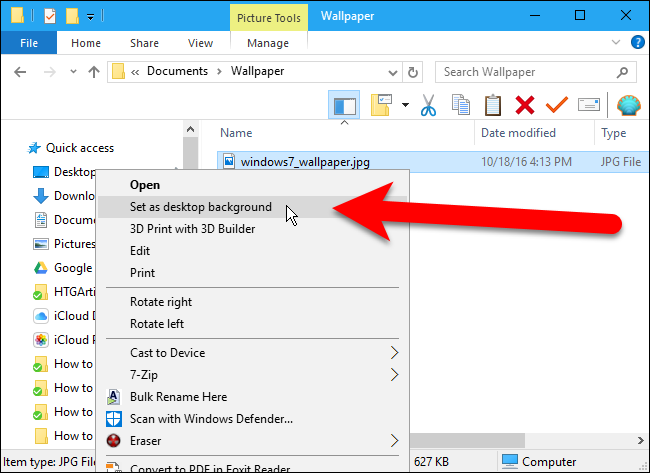The height and width of the screenshot is (473, 650).
Task: Click the red X Delete icon
Action: pos(524,105)
